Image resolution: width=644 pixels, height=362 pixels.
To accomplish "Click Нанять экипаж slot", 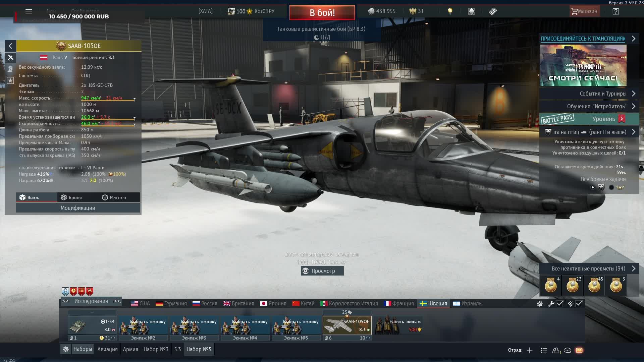I will (398, 325).
